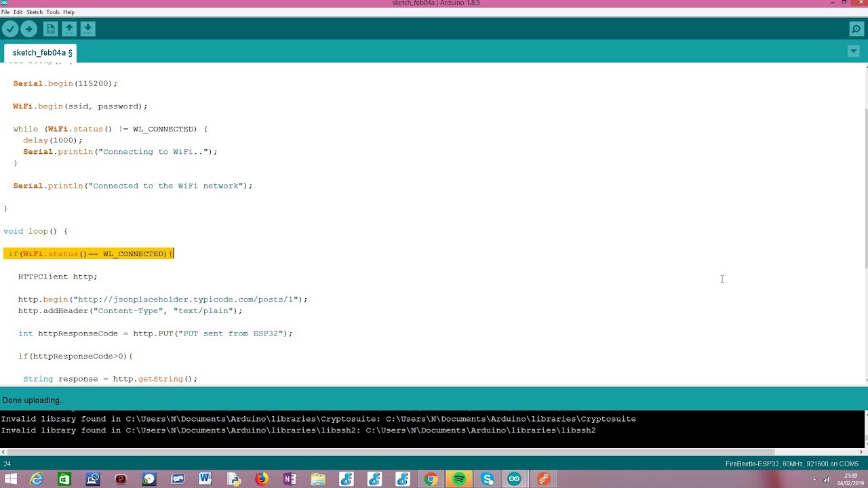
Task: Click the console scrollbar left arrow
Action: tap(4, 451)
